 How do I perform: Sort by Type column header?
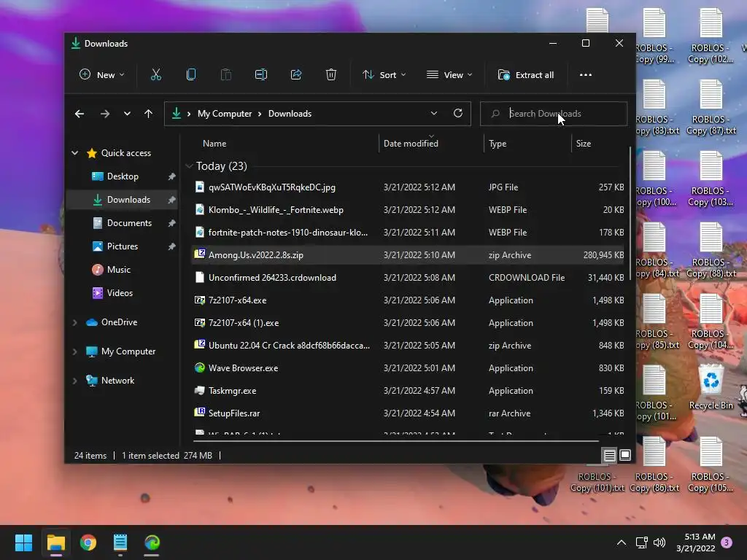(x=498, y=144)
